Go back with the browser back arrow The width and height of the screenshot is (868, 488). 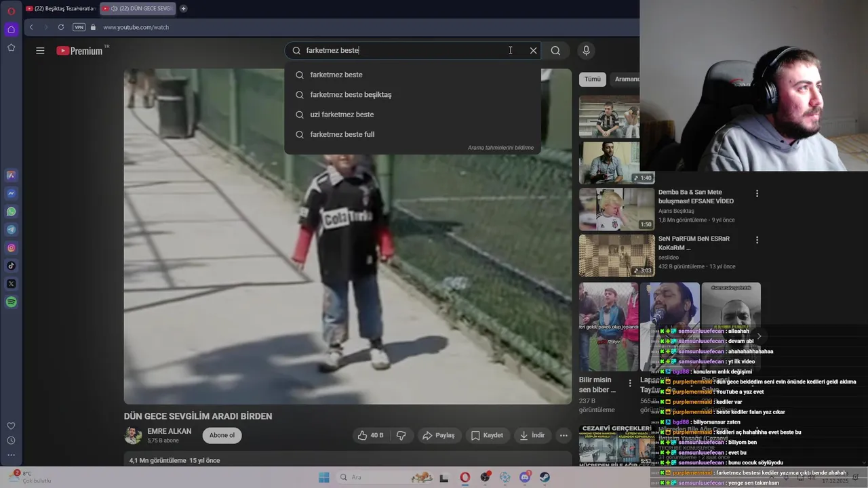(31, 27)
